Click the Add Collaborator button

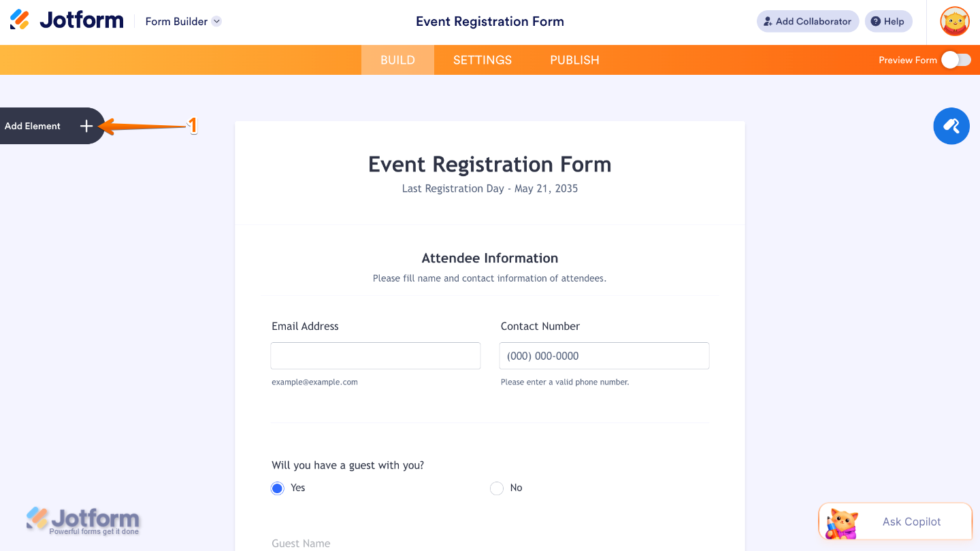point(807,21)
